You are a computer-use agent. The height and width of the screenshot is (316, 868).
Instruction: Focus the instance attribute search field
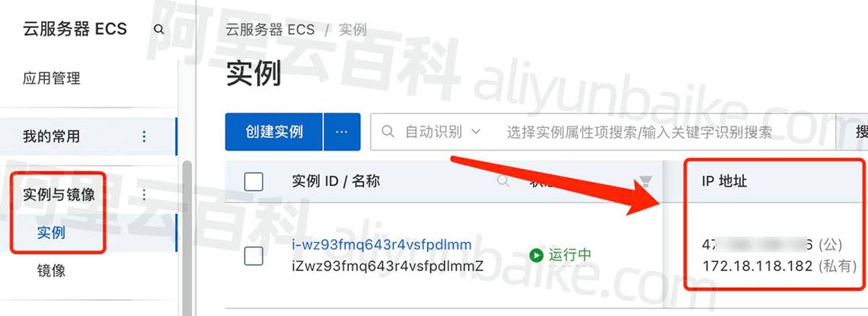tap(640, 132)
